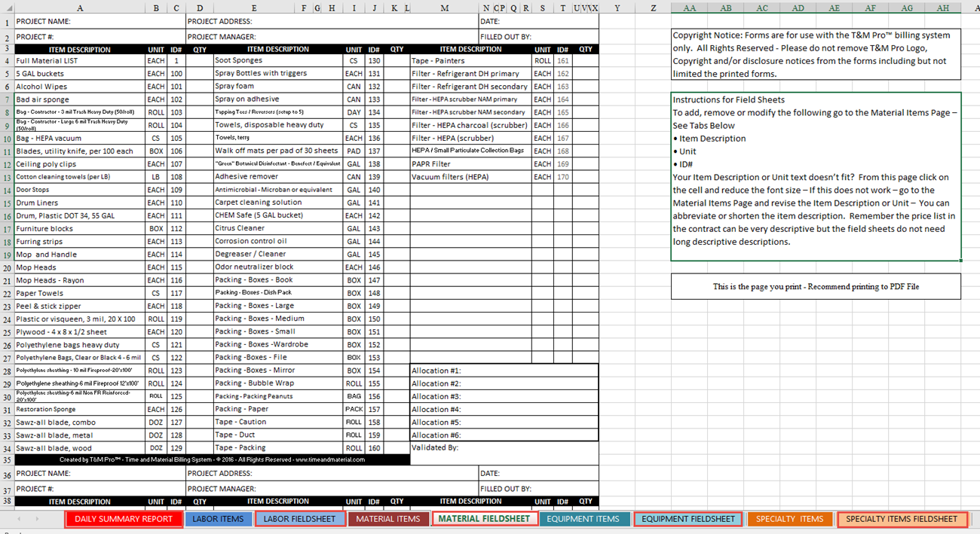980x534 pixels.
Task: Open the SPECIALTY ITEMS sheet tab
Action: (789, 519)
